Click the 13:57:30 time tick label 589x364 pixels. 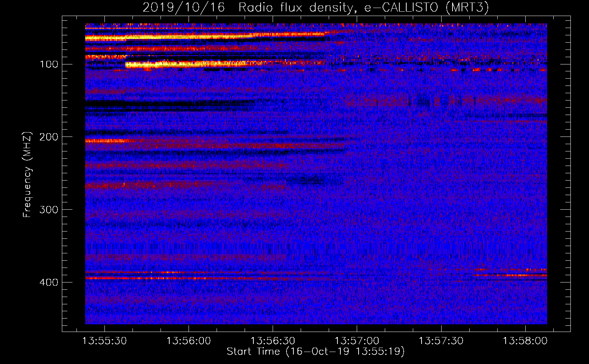coord(441,341)
